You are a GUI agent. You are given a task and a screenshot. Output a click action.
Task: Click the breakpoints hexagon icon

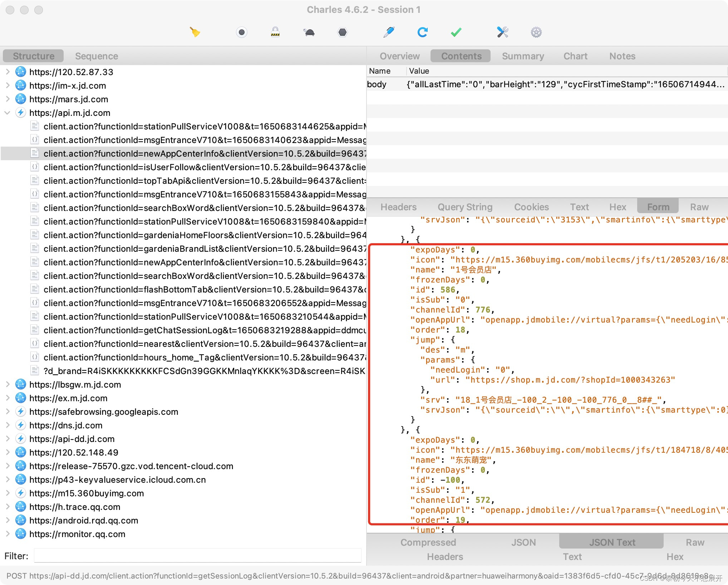[342, 32]
